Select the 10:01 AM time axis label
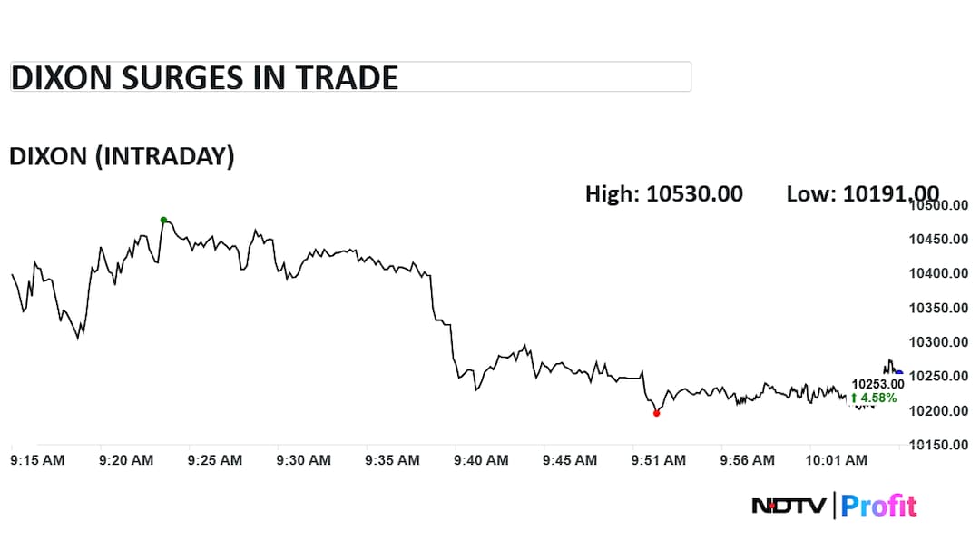The width and height of the screenshot is (980, 551). (837, 460)
